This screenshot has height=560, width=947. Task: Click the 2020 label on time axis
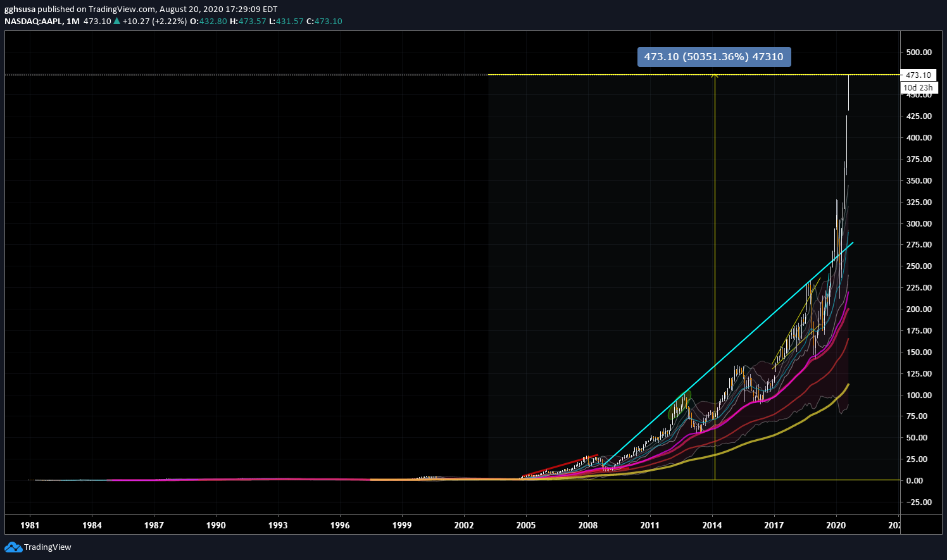(836, 525)
